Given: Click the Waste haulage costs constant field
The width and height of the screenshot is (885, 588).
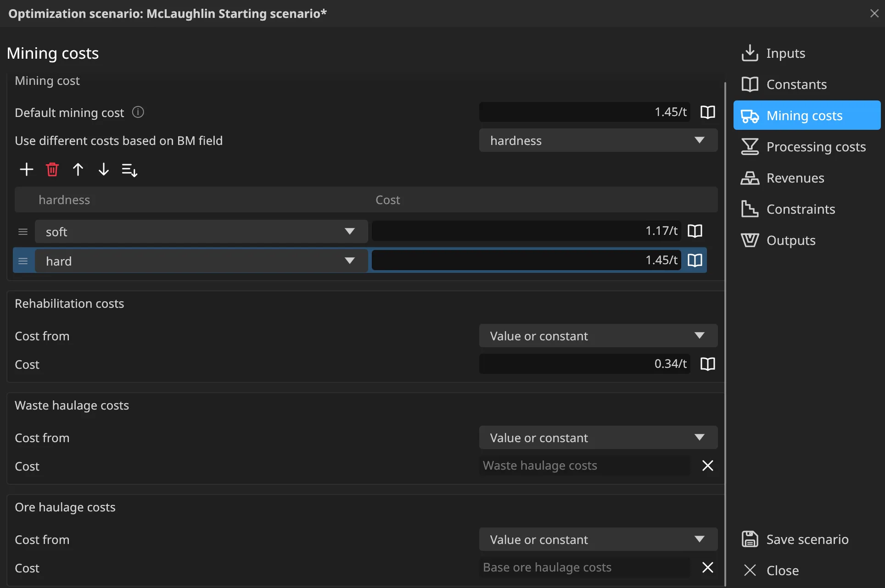Looking at the screenshot, I should [x=584, y=466].
